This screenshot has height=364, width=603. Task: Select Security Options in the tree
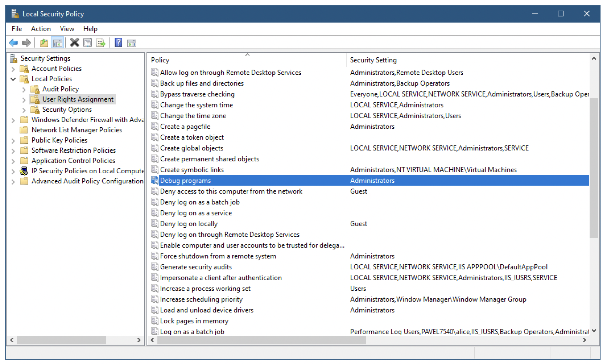click(67, 110)
